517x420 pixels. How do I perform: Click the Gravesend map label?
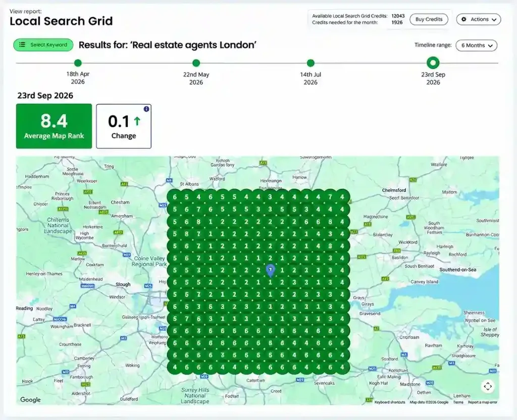pos(370,313)
